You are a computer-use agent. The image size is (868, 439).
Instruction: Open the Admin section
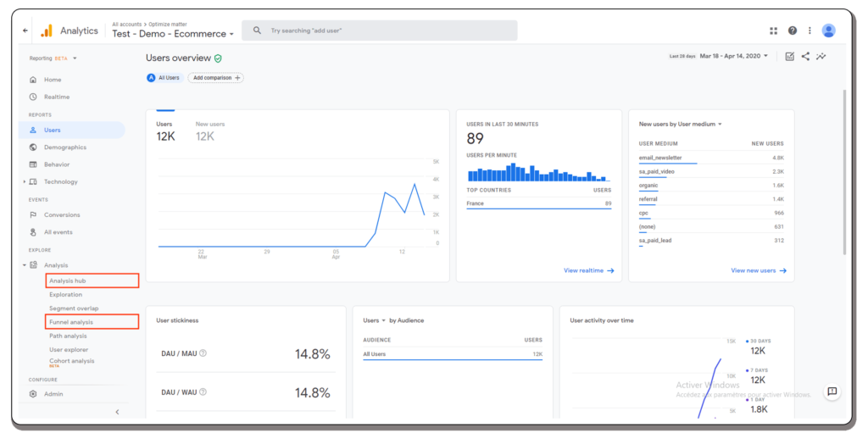pyautogui.click(x=53, y=394)
